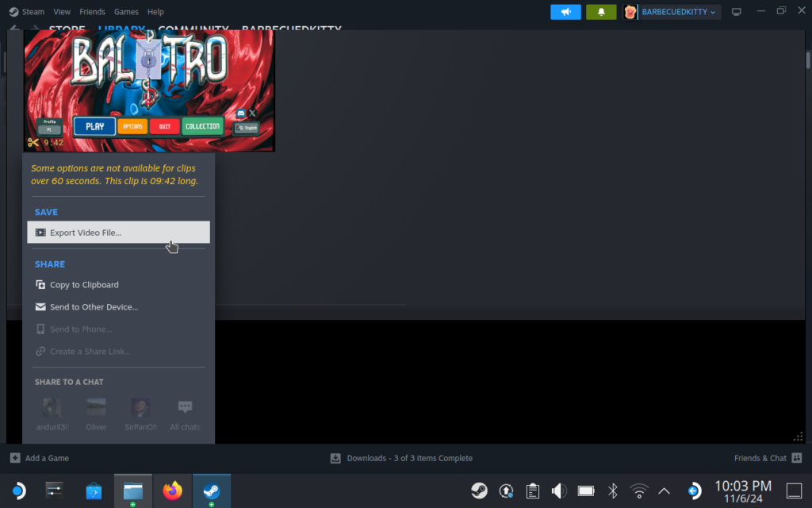
Task: Launch Firefox from the taskbar
Action: click(172, 491)
